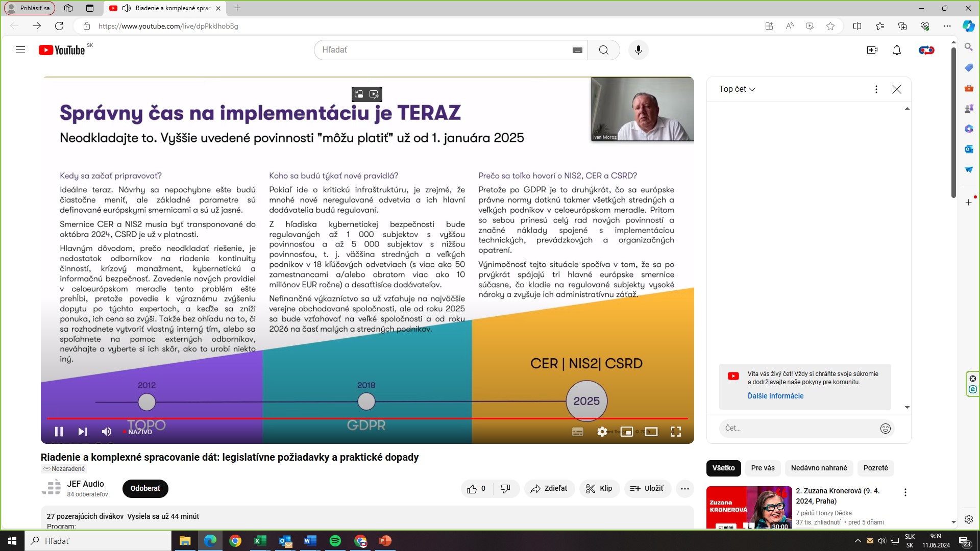Save video with Uložiť button
The height and width of the screenshot is (551, 980).
pos(647,489)
